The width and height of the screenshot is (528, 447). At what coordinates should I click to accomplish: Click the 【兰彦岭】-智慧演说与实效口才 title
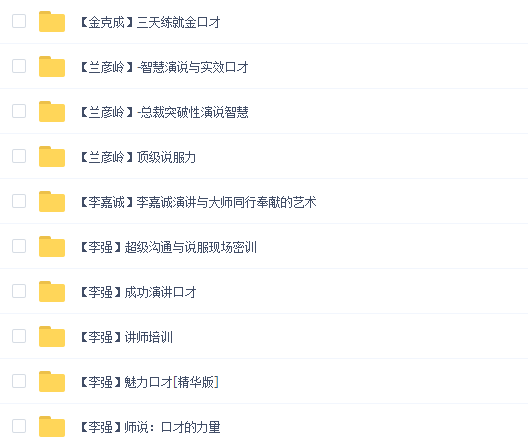pyautogui.click(x=164, y=67)
